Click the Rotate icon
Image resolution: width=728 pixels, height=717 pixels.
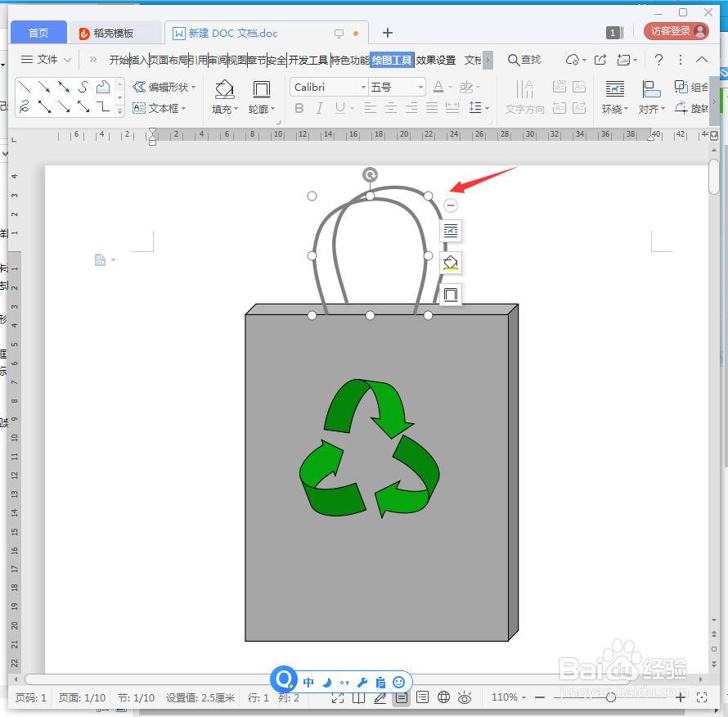[x=681, y=108]
